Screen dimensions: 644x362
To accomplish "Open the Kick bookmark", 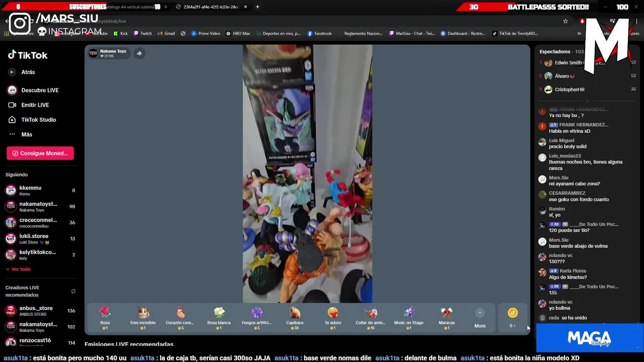I will (120, 34).
